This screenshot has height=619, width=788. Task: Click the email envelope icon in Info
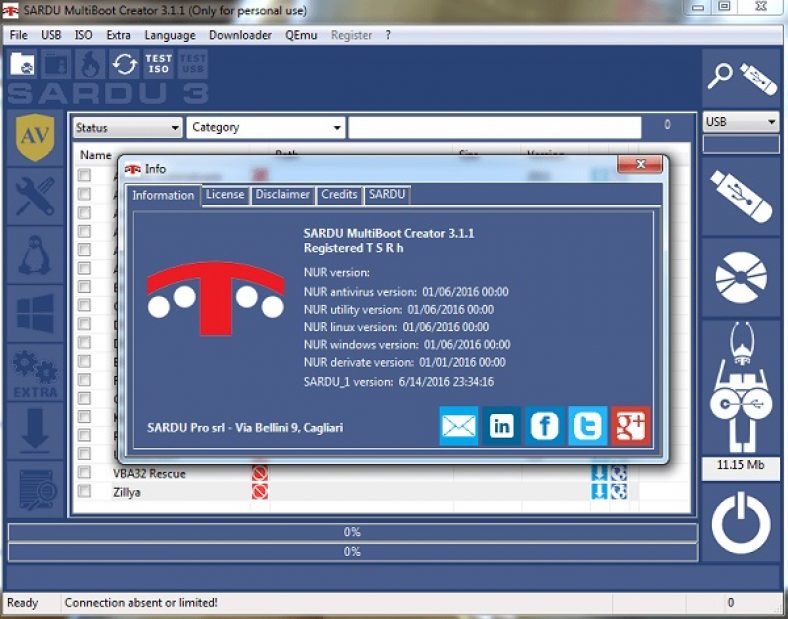(x=459, y=426)
